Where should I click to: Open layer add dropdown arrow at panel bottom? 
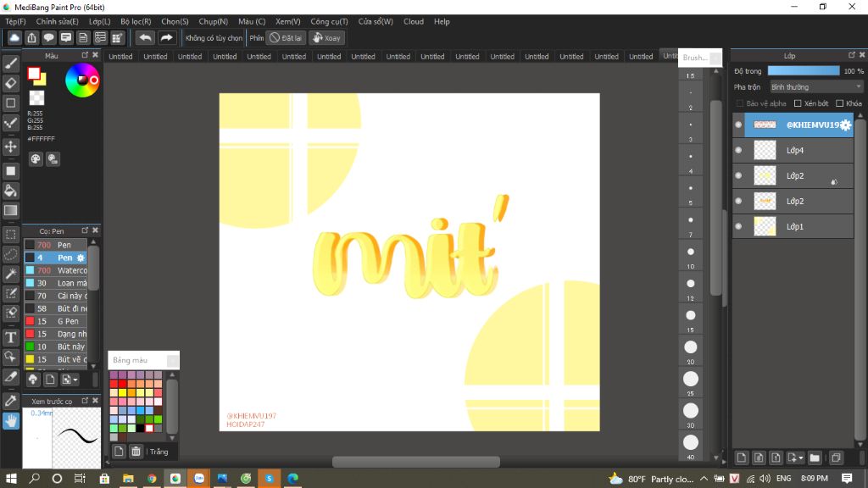(x=800, y=457)
